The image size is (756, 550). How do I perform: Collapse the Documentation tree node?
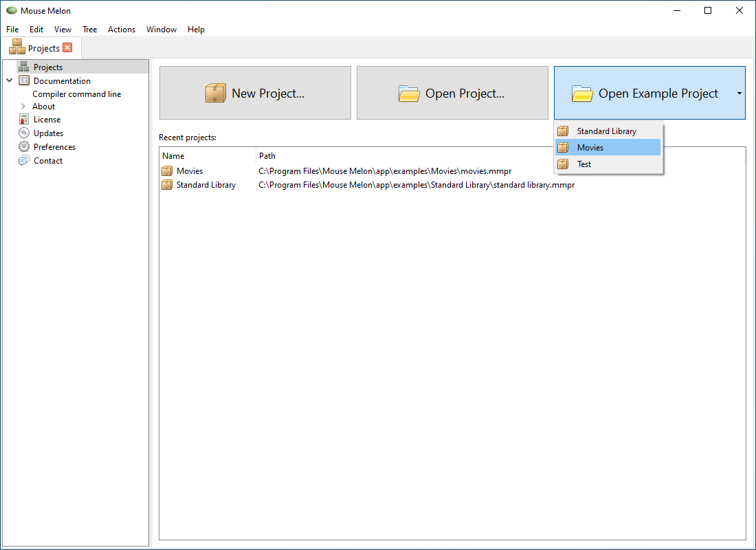pyautogui.click(x=9, y=80)
